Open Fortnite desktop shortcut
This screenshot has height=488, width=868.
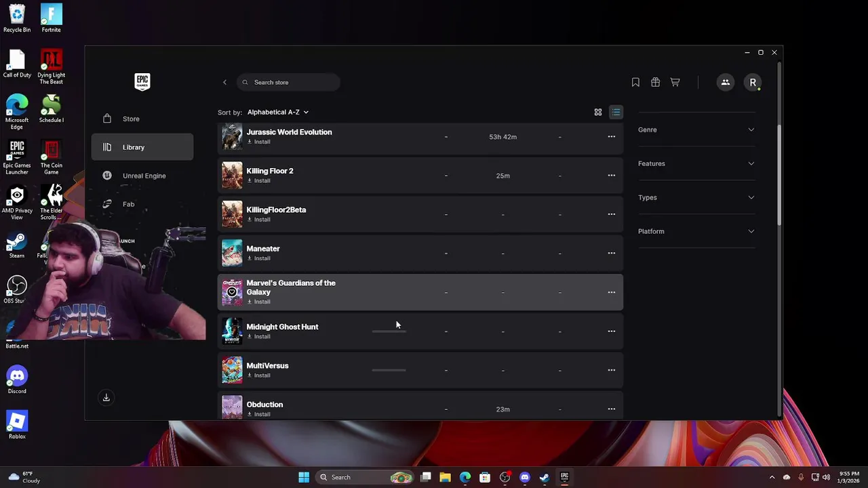51,18
